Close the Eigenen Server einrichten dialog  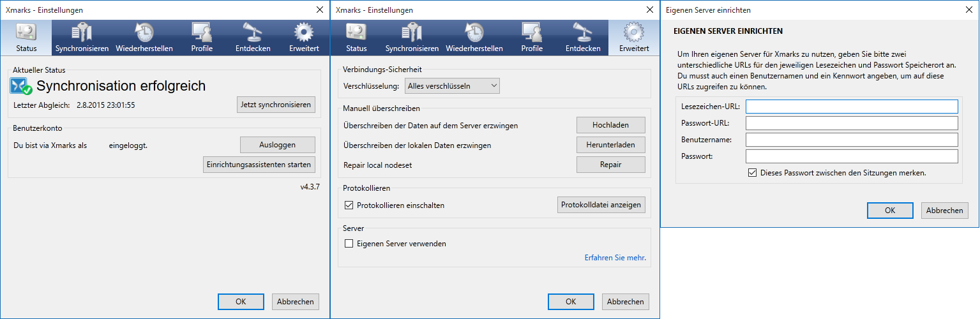coord(969,10)
